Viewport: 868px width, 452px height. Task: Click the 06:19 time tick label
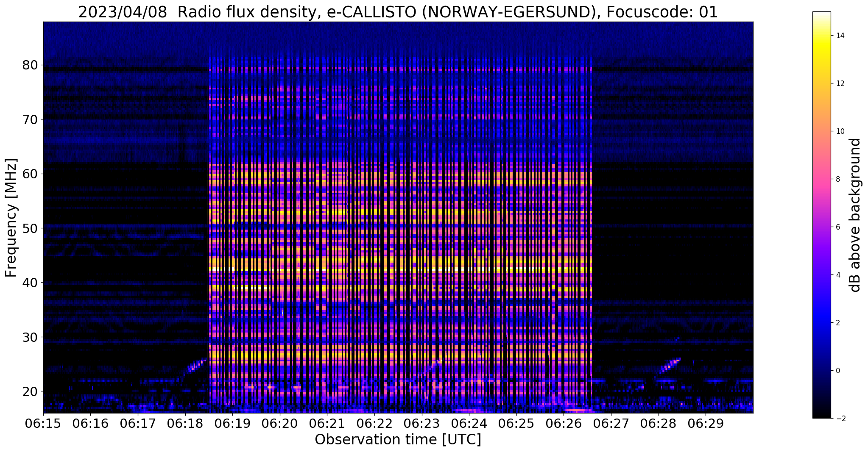point(232,423)
